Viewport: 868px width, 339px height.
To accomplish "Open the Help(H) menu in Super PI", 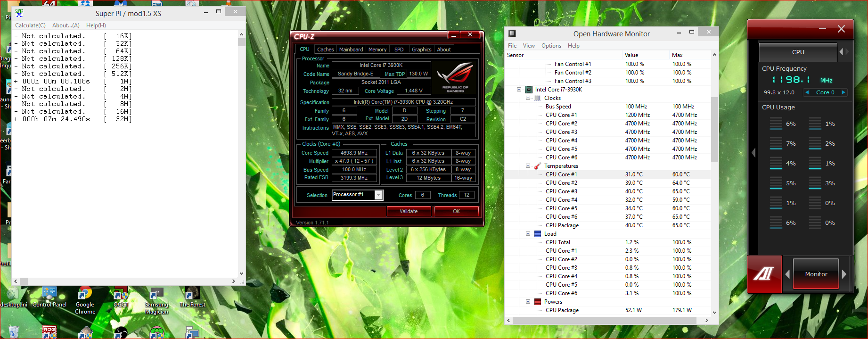I will [96, 25].
